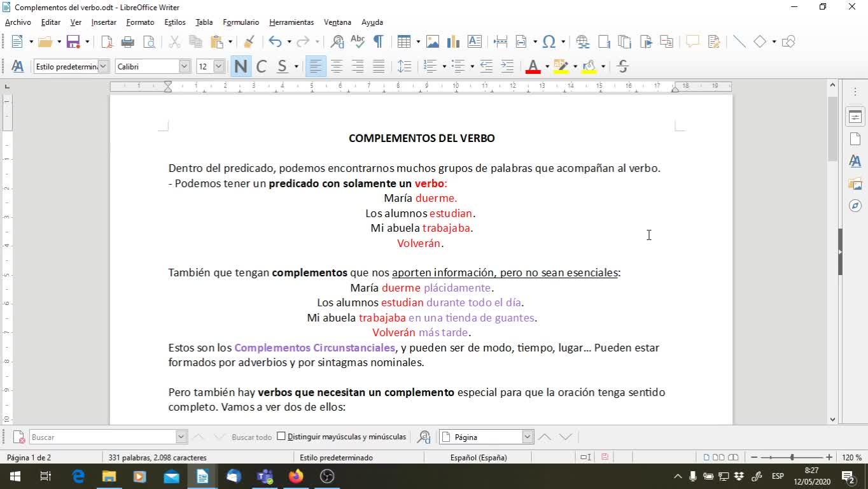Open the 'Página' navigate-by dropdown
This screenshot has width=868, height=489.
pyautogui.click(x=528, y=437)
